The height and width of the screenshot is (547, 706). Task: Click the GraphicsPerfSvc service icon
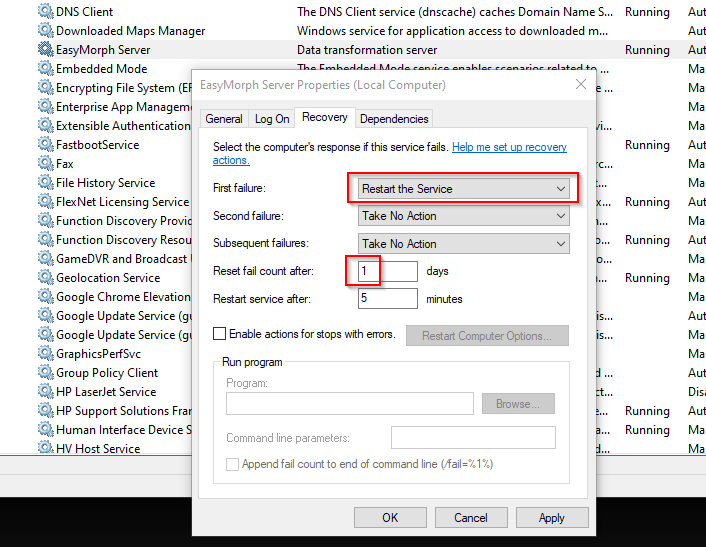pyautogui.click(x=46, y=354)
